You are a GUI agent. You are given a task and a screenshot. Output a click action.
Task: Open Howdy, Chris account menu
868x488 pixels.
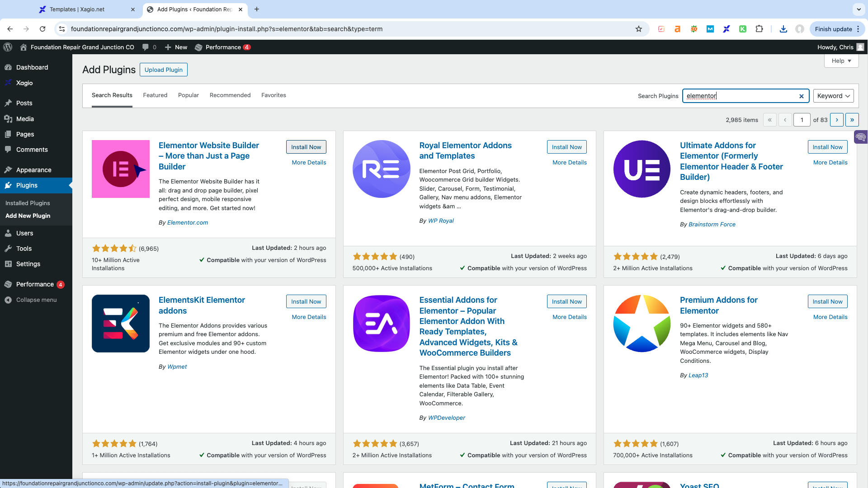(x=840, y=47)
